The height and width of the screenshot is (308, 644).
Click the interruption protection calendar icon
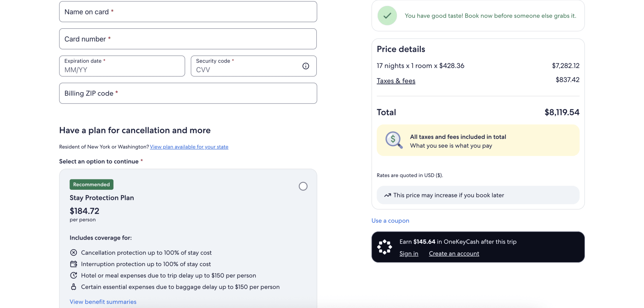(x=74, y=264)
